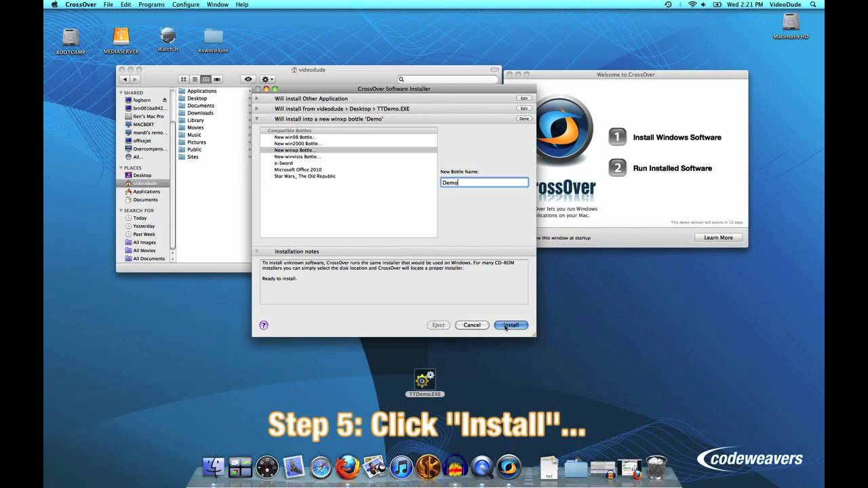Open the Finder action gear dropdown
This screenshot has height=488, width=868.
(x=268, y=79)
